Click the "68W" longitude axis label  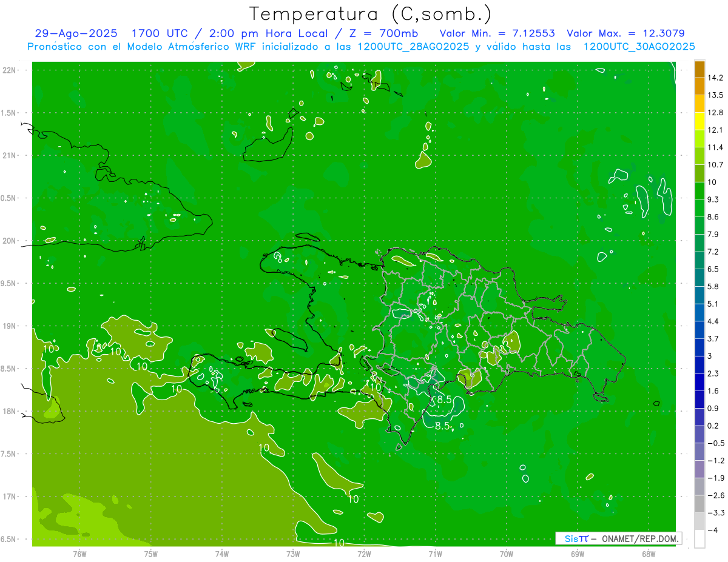pyautogui.click(x=649, y=554)
